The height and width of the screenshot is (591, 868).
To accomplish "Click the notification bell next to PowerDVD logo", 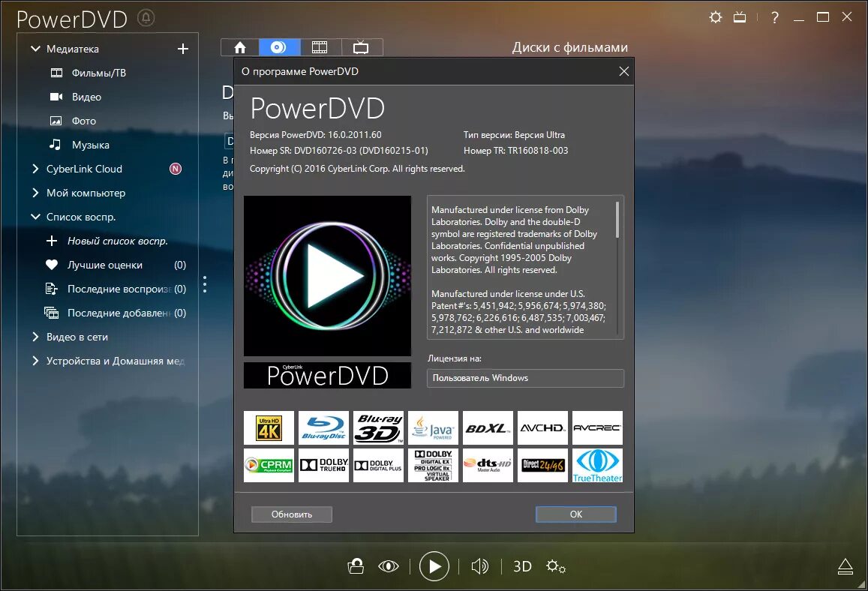I will (x=146, y=18).
